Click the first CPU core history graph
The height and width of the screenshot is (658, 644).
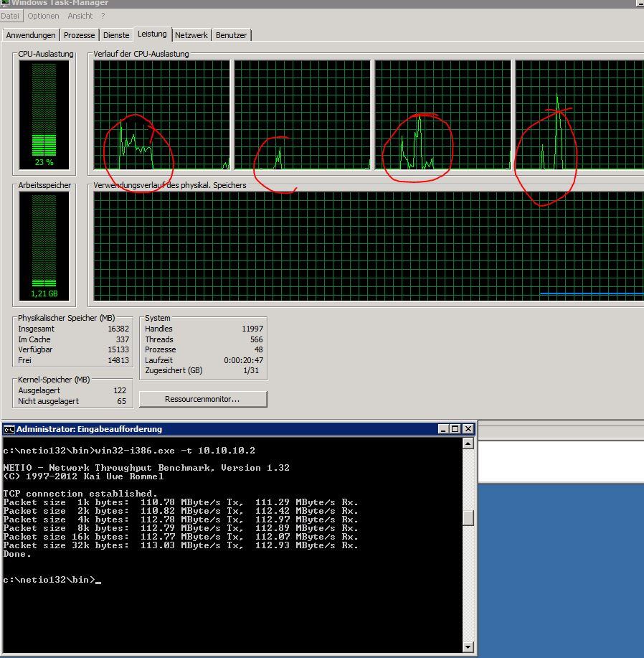click(161, 115)
